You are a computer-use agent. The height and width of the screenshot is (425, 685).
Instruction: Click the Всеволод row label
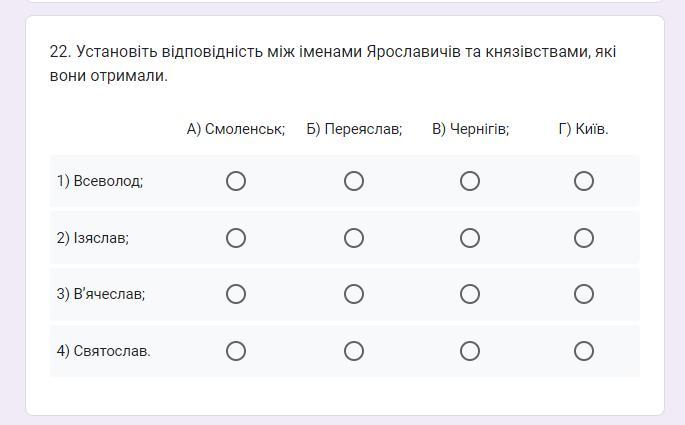point(100,181)
